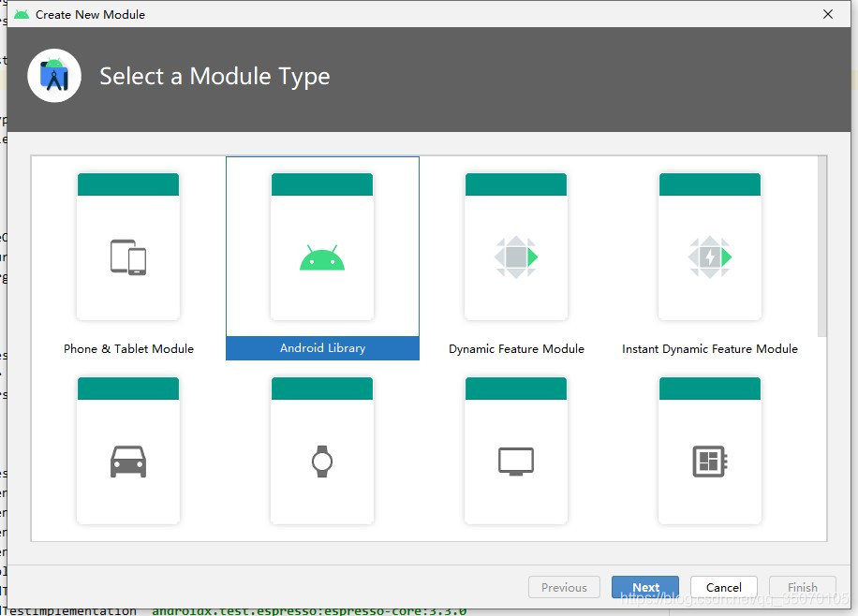858x616 pixels.
Task: Choose the Dynamic Feature Module icon
Action: pos(516,257)
